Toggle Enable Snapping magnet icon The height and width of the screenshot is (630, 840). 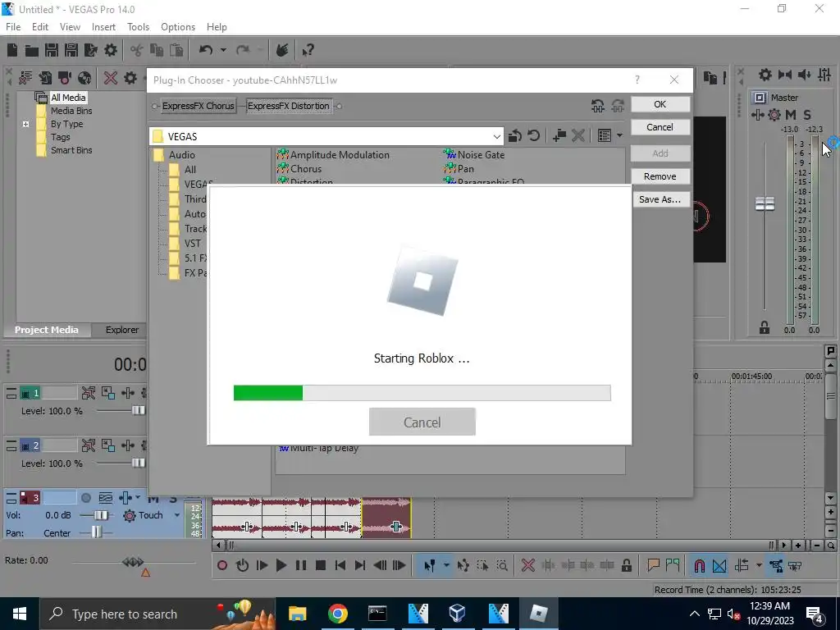click(x=699, y=565)
